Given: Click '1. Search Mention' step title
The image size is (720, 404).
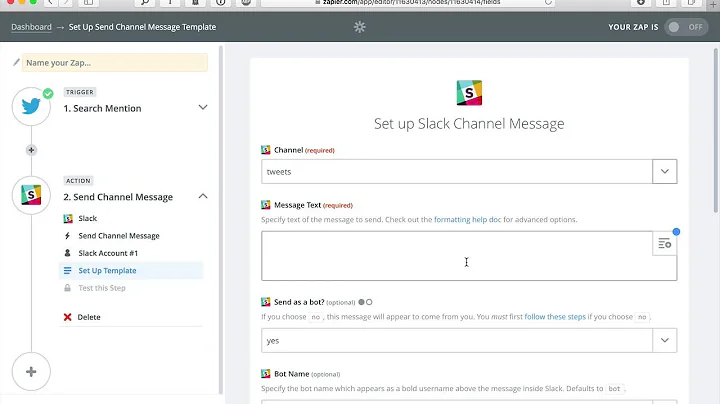Looking at the screenshot, I should (x=102, y=108).
